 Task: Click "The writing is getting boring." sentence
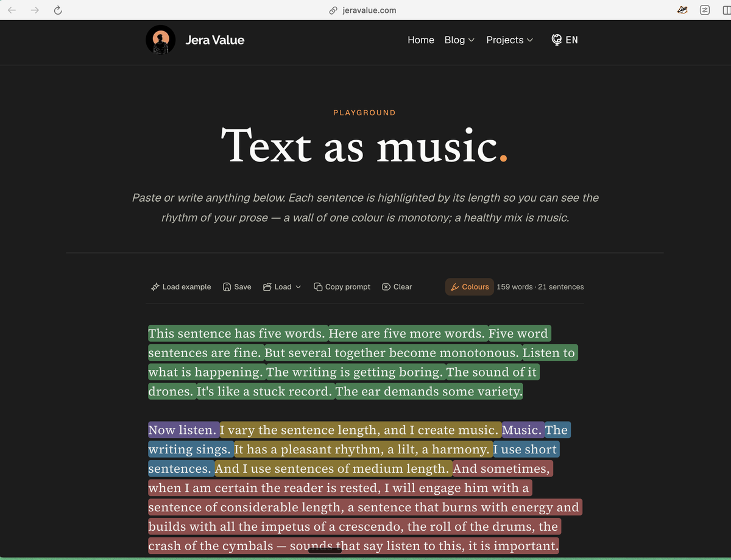355,372
